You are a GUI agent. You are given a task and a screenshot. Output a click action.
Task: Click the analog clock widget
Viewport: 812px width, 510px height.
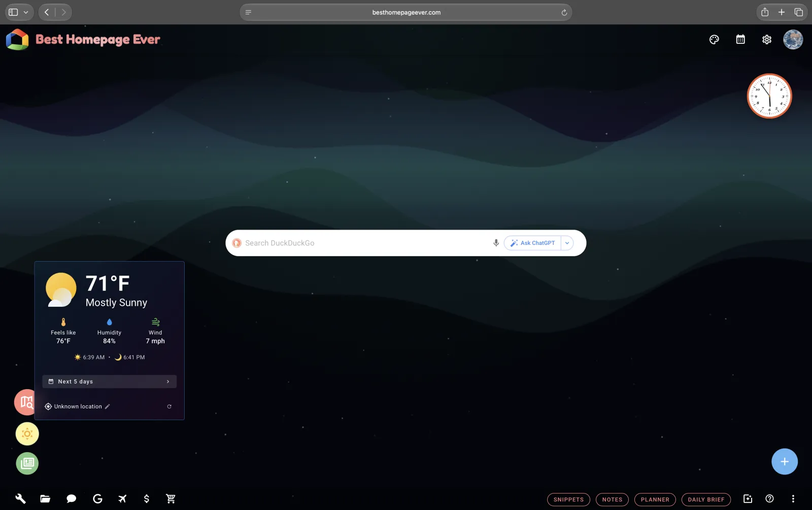(769, 96)
